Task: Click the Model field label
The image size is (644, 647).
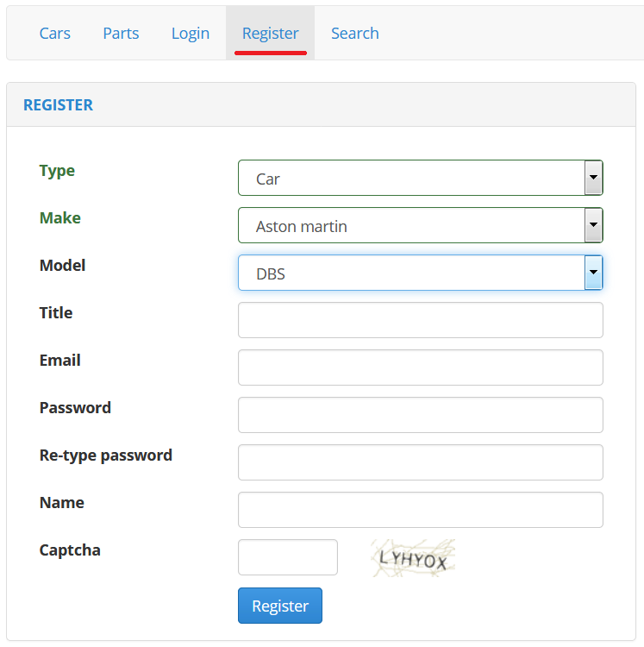Action: coord(62,266)
